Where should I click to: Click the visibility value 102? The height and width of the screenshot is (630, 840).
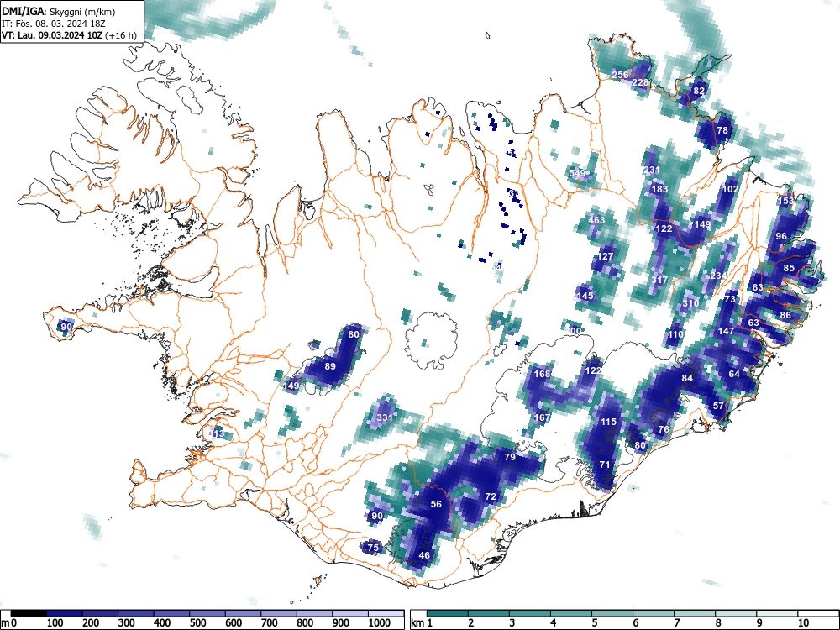[x=730, y=189]
